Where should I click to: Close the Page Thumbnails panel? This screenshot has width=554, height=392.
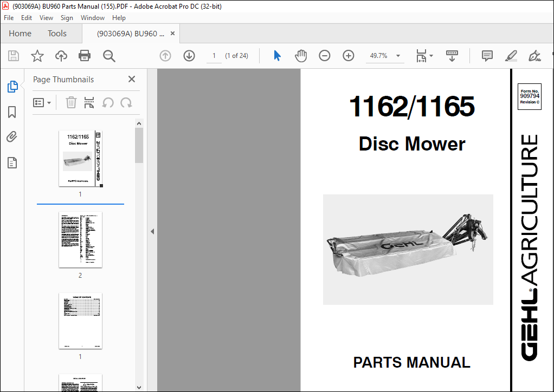[132, 79]
